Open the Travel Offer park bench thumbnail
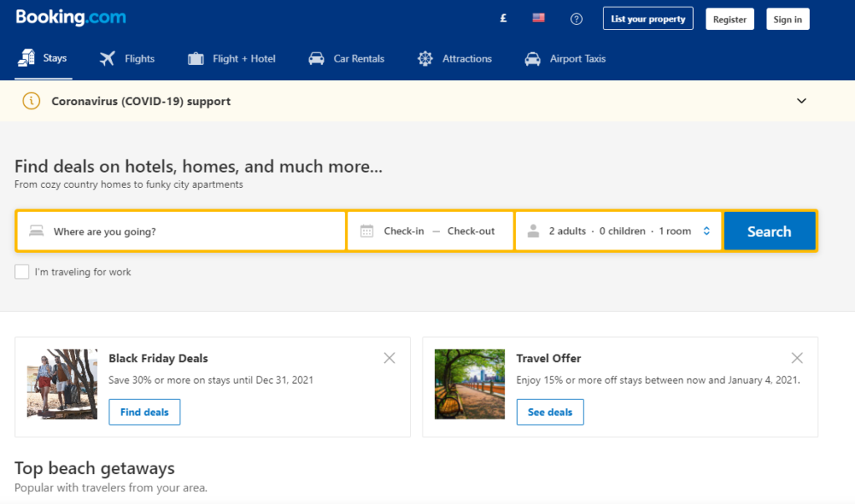 coord(470,384)
